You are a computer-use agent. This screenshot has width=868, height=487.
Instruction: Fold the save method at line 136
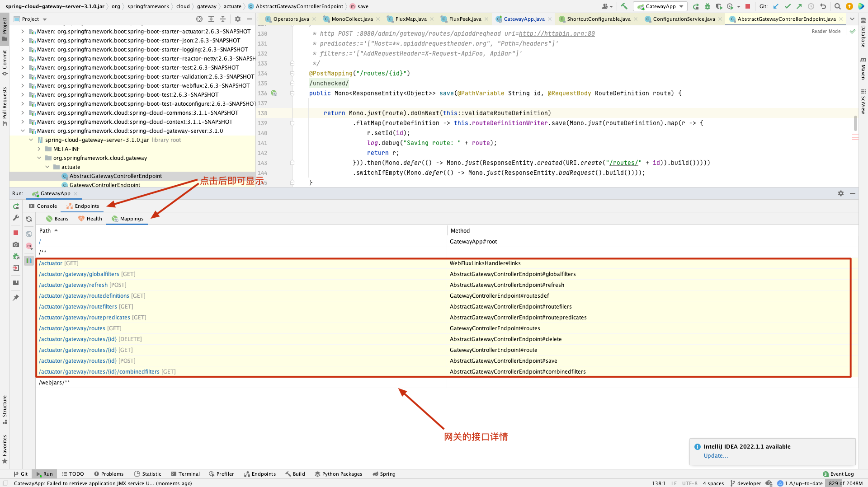pos(292,94)
